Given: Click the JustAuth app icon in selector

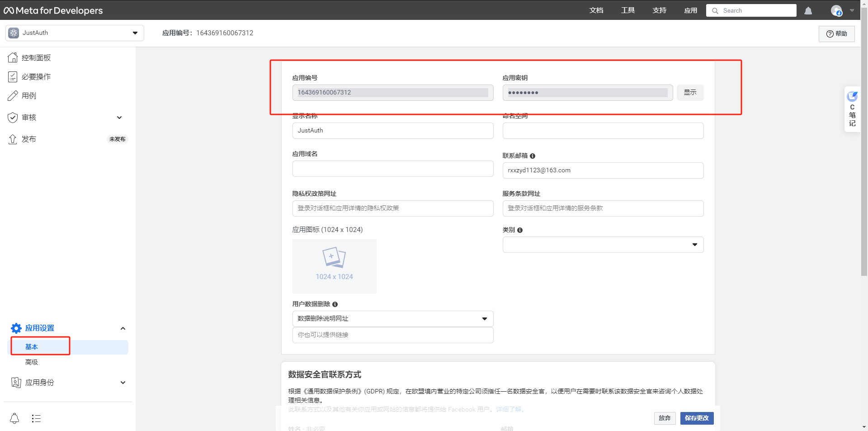Looking at the screenshot, I should (x=14, y=33).
